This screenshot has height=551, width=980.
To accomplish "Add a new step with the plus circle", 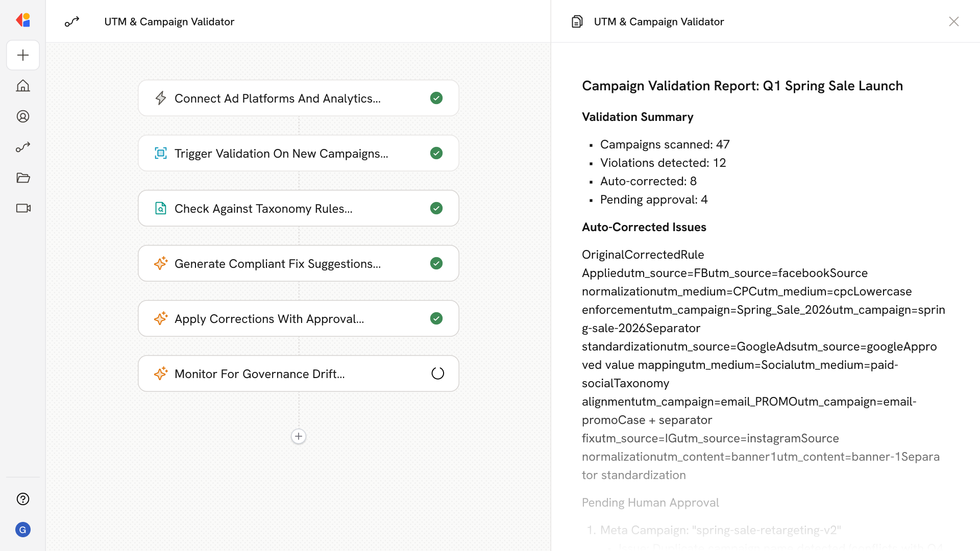I will pos(299,436).
